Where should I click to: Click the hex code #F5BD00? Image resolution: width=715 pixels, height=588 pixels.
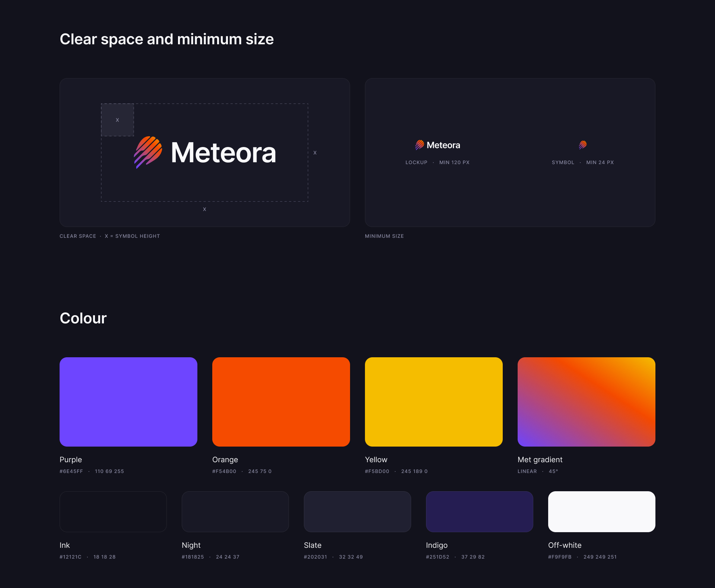(x=377, y=471)
